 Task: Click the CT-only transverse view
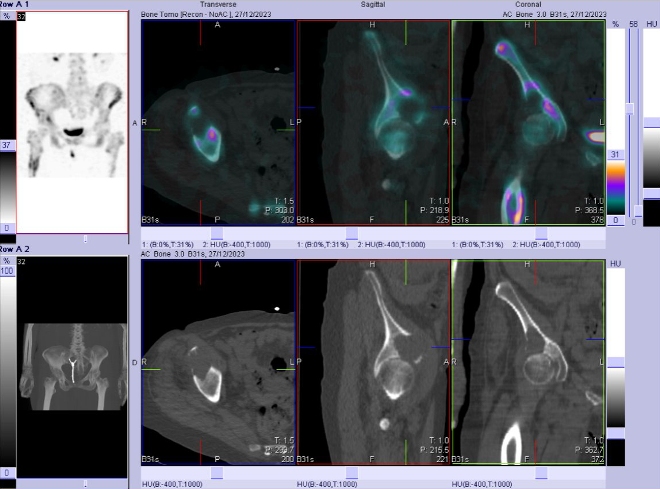218,362
